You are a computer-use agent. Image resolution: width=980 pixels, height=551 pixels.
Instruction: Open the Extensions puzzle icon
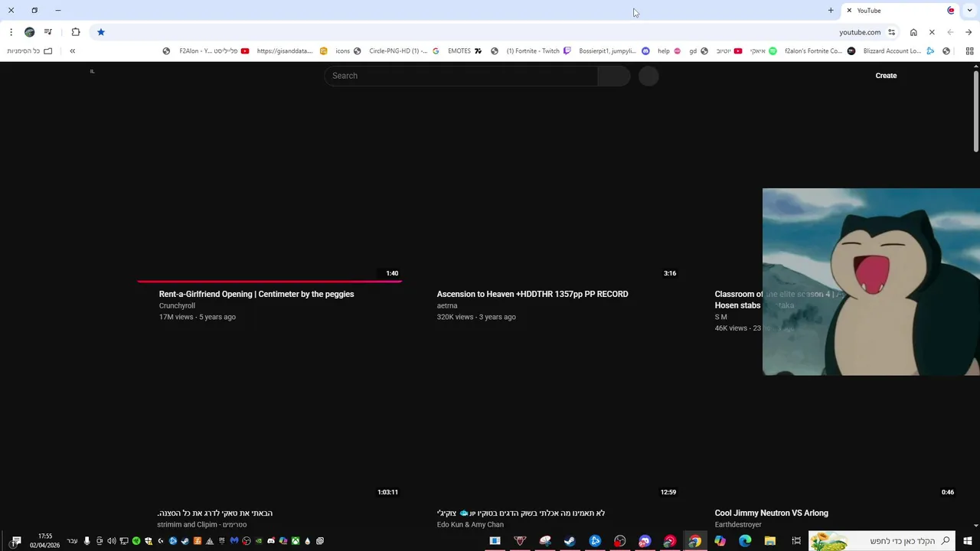pyautogui.click(x=76, y=32)
